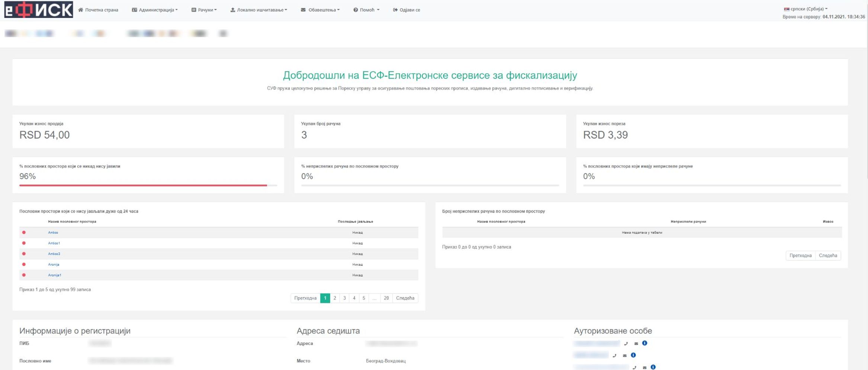Click the first authorized person's envelope icon
868x370 pixels.
point(636,344)
